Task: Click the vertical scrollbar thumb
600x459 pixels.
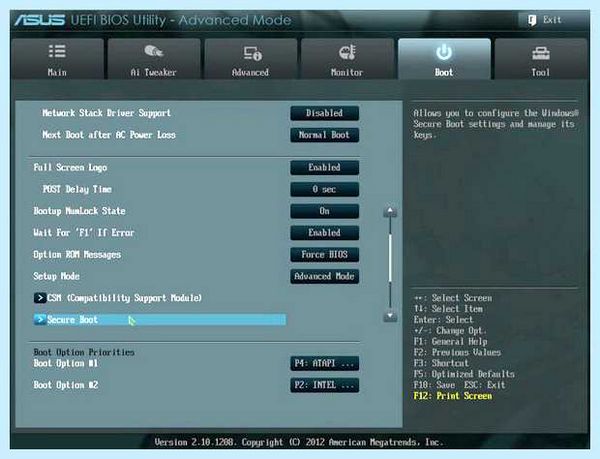Action: [x=390, y=258]
